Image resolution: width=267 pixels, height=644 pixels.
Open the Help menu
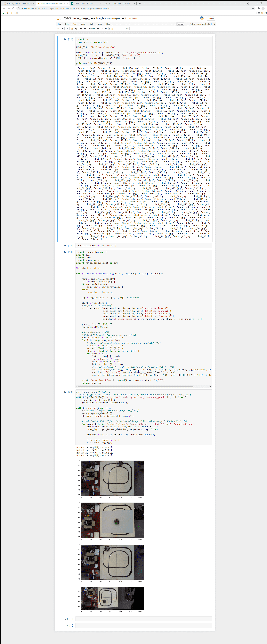pyautogui.click(x=108, y=24)
